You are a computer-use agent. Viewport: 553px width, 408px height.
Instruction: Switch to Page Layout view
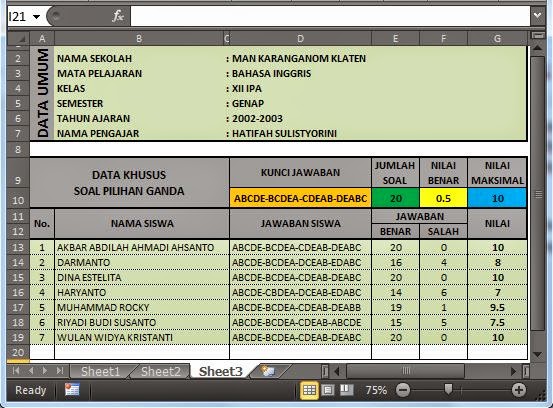point(328,390)
